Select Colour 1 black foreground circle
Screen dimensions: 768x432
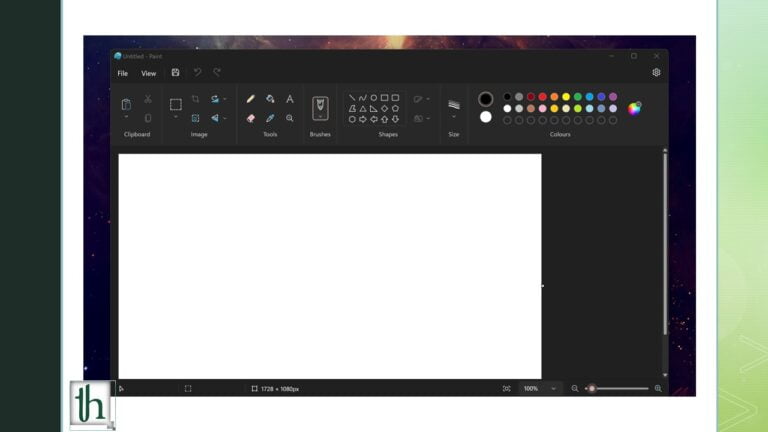click(485, 99)
